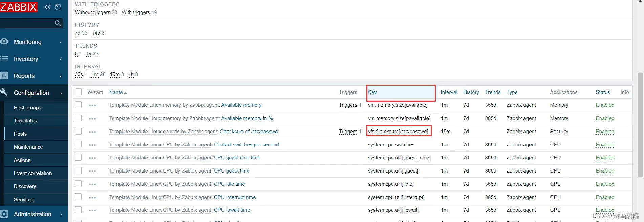The width and height of the screenshot is (644, 222).
Task: Open Discovery in Configuration menu
Action: pyautogui.click(x=25, y=186)
